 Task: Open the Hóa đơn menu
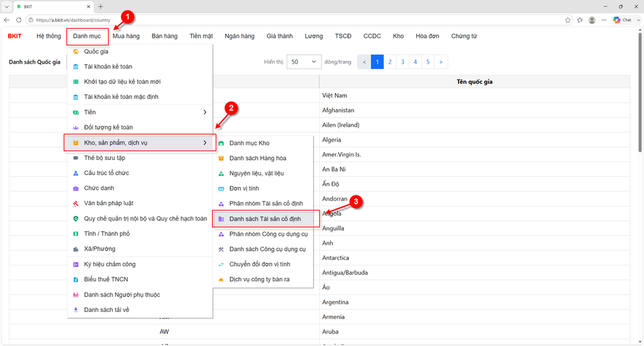click(x=428, y=36)
